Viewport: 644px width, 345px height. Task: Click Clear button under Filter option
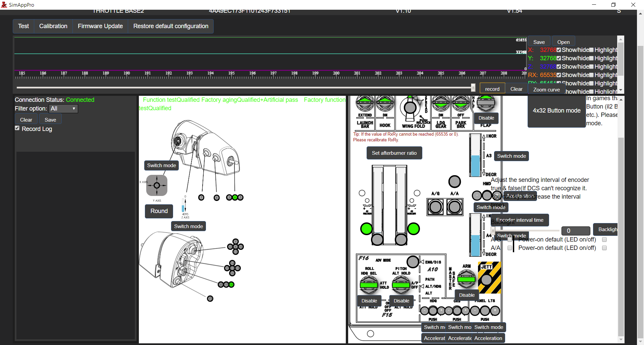click(26, 120)
